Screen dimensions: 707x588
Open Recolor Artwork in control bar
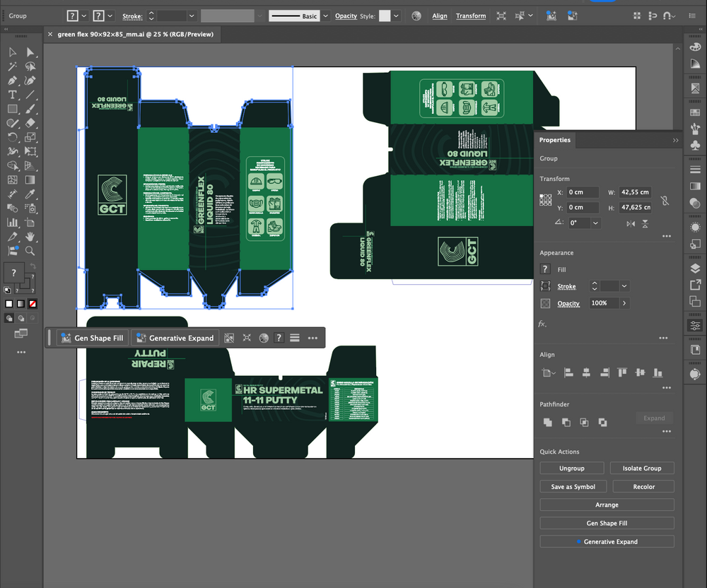416,16
